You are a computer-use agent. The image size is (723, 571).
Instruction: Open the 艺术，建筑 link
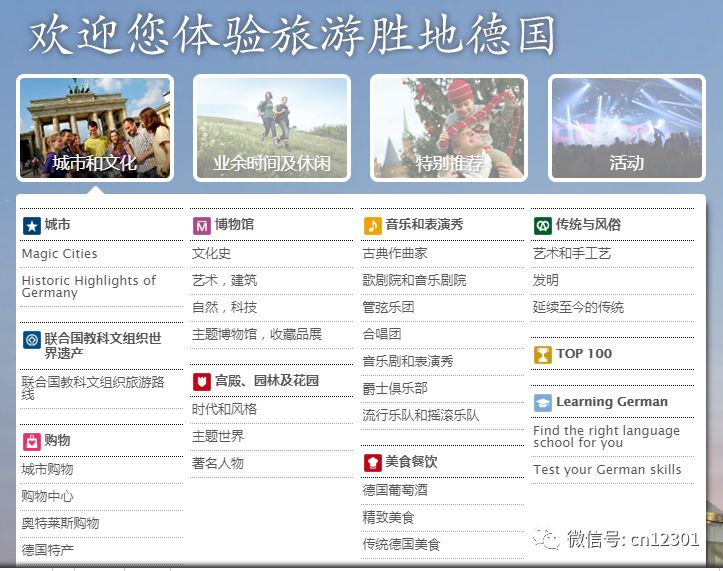(225, 280)
